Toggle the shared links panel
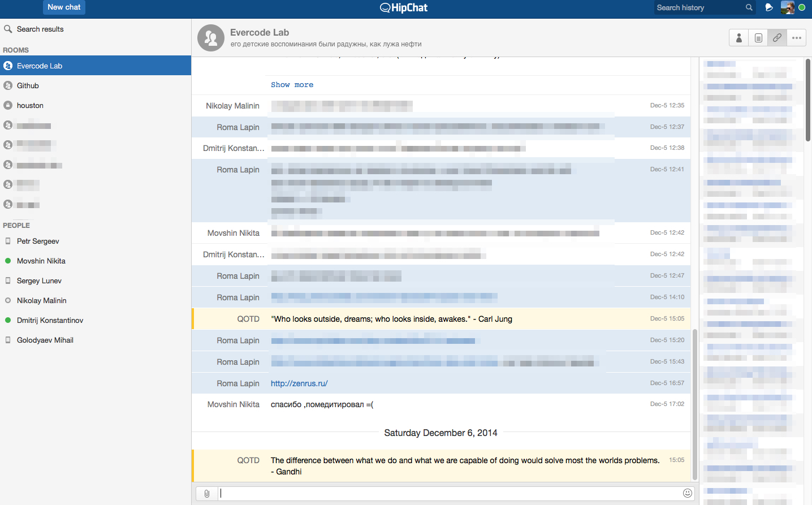This screenshot has width=812, height=505. tap(778, 38)
